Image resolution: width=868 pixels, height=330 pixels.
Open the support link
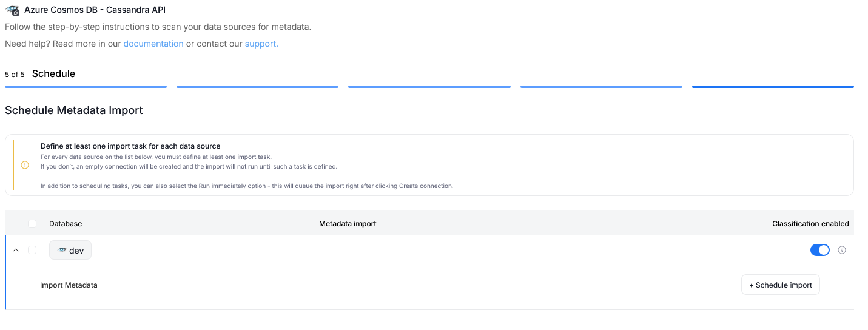point(261,44)
